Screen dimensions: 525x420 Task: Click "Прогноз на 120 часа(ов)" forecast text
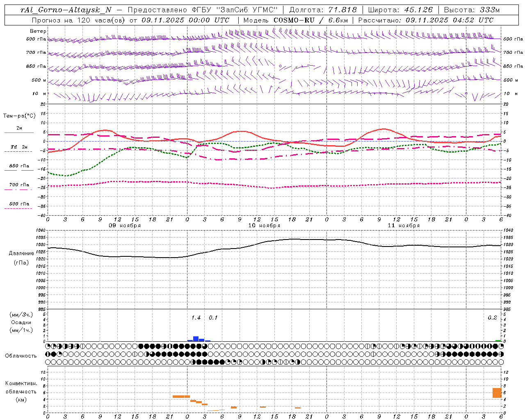(79, 20)
